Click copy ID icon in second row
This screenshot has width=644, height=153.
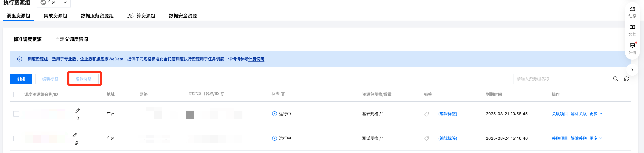tap(77, 143)
